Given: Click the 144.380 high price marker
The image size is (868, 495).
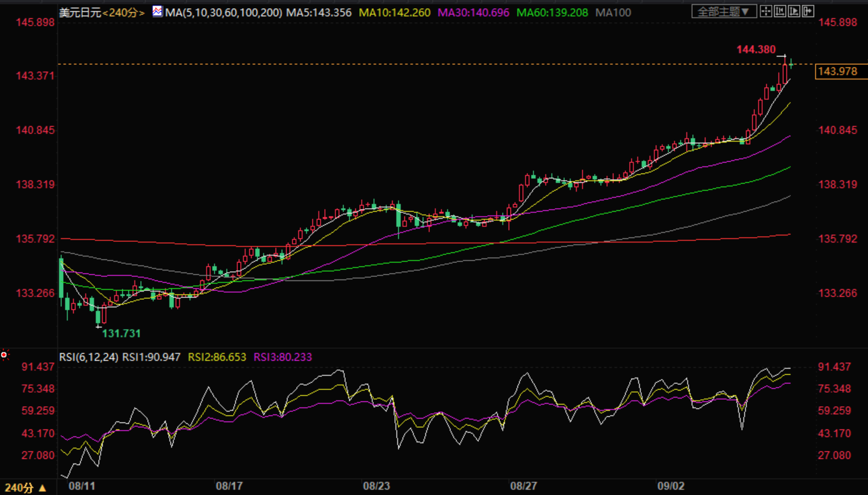Looking at the screenshot, I should point(756,50).
